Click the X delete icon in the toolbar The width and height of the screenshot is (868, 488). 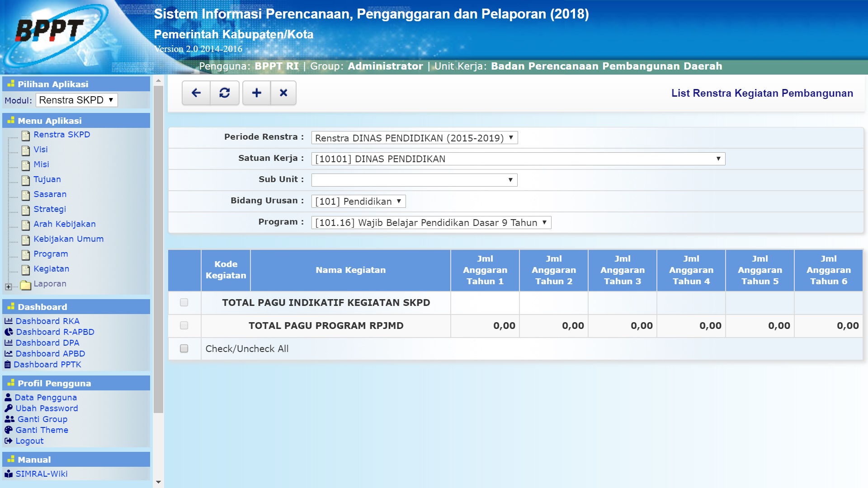click(x=283, y=93)
